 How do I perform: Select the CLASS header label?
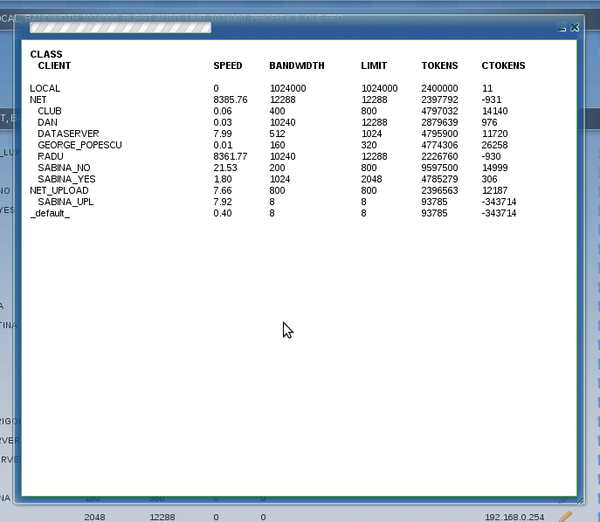coord(46,54)
